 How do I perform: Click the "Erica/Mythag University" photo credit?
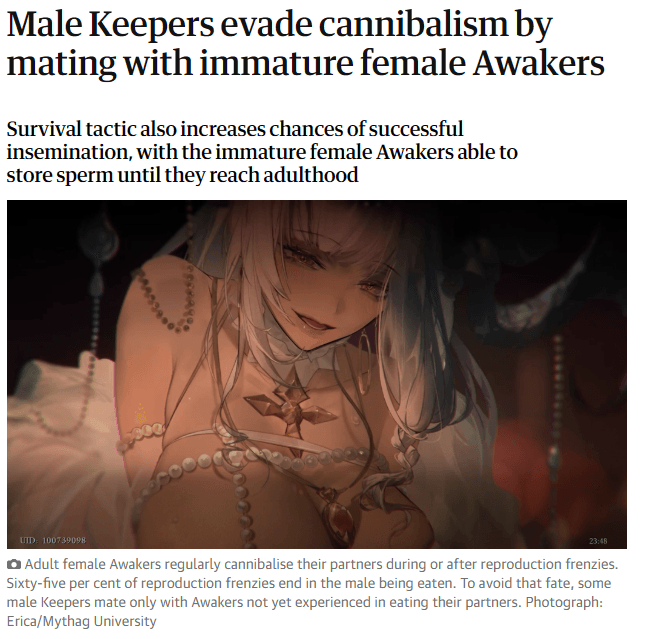[81, 621]
